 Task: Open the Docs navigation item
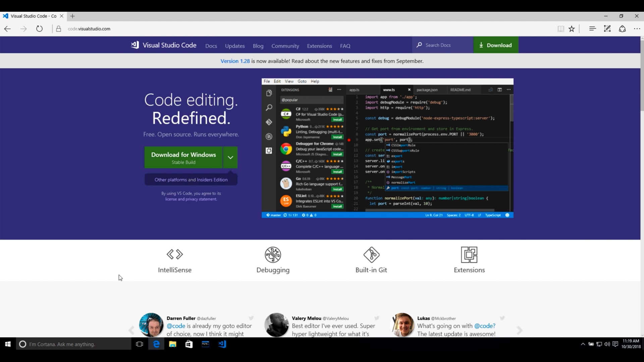tap(211, 46)
